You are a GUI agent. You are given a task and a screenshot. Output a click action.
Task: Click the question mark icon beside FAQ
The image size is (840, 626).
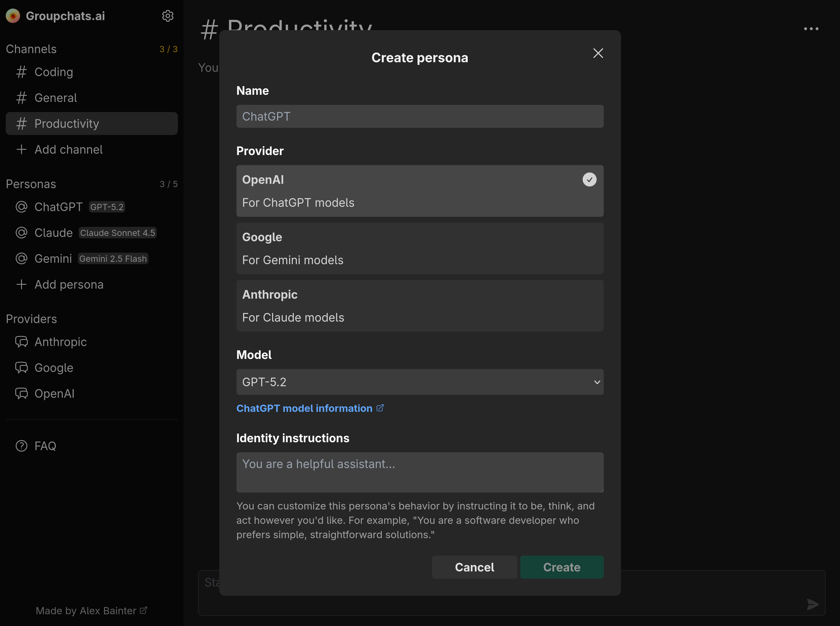tap(22, 446)
